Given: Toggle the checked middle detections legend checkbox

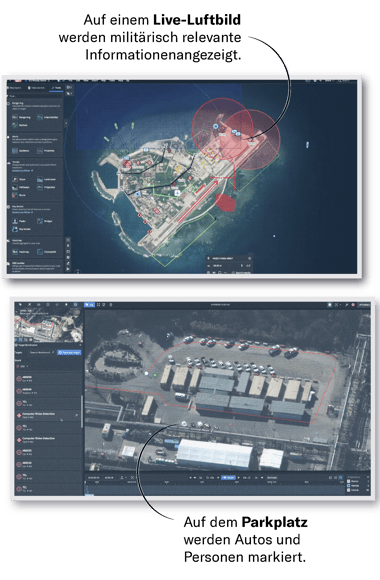Looking at the screenshot, I should click(x=349, y=485).
